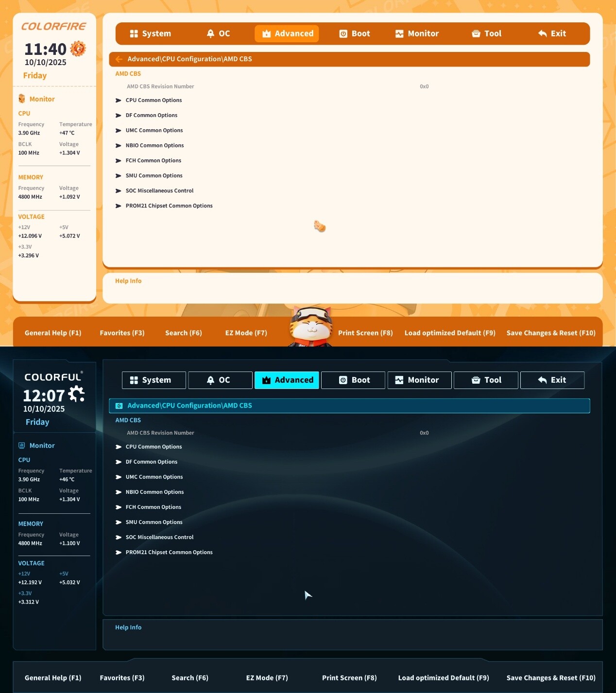
Task: Select Advanced tab in orange Colorfire BIOS
Action: 287,34
